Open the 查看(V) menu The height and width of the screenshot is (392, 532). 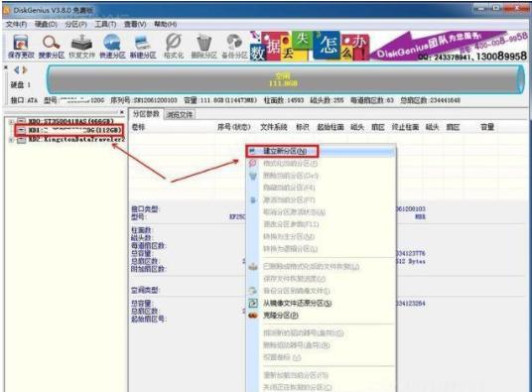(135, 24)
